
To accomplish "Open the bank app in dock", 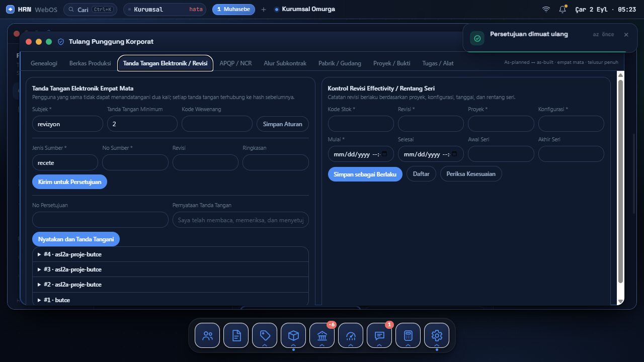I will (322, 335).
